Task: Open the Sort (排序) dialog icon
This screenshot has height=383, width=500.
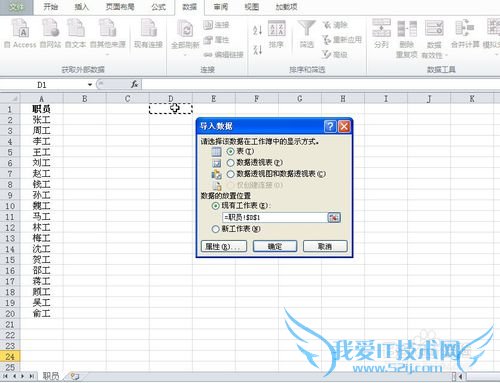Action: coord(277,34)
